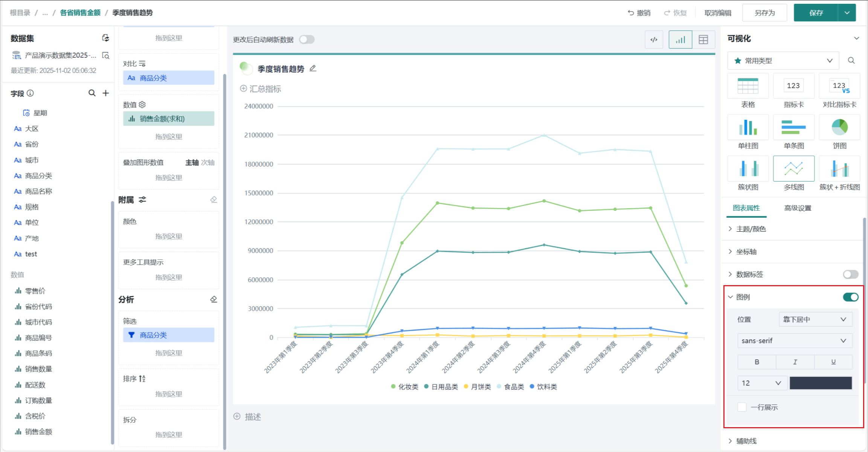Click 各省销售金额 breadcrumb link

coord(80,13)
